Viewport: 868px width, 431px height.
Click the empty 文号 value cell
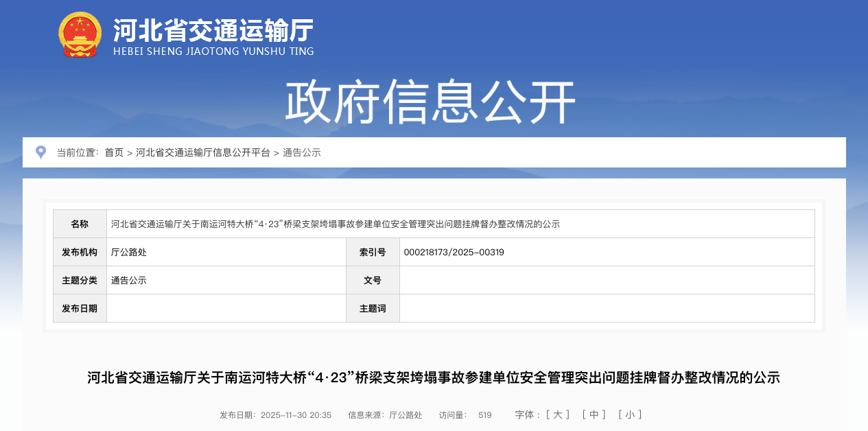pos(607,280)
